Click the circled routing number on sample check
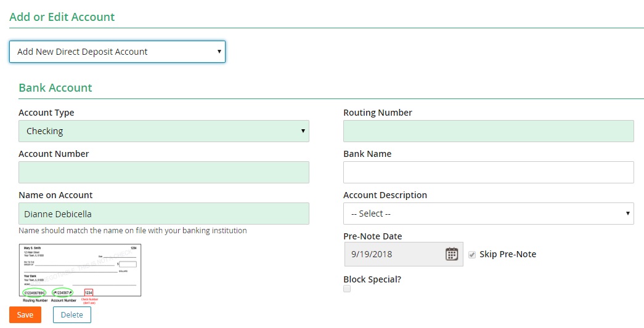Viewport: 644px width, 328px height. coord(34,292)
